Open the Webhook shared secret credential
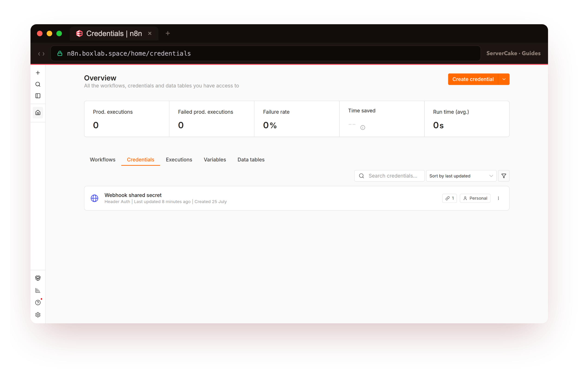 click(297, 198)
